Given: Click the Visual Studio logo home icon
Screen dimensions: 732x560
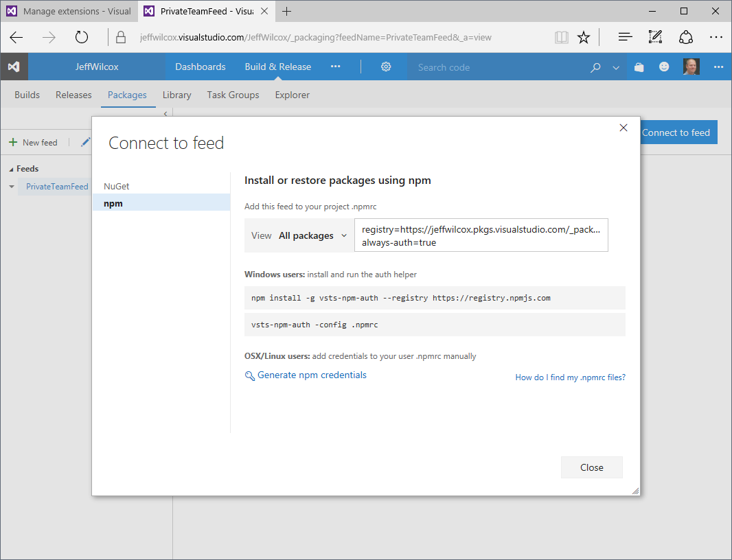Looking at the screenshot, I should (14, 67).
